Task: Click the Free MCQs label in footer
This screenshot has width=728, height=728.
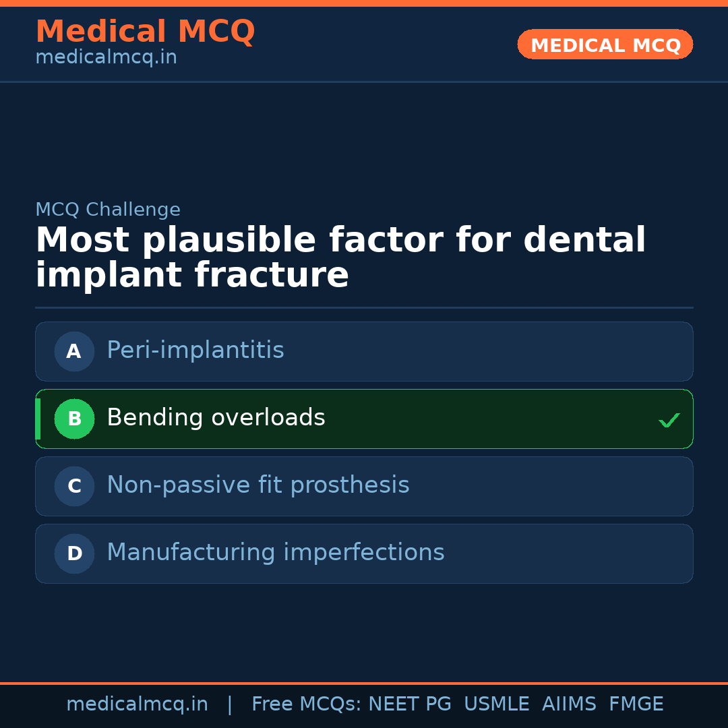Action: coord(306,704)
